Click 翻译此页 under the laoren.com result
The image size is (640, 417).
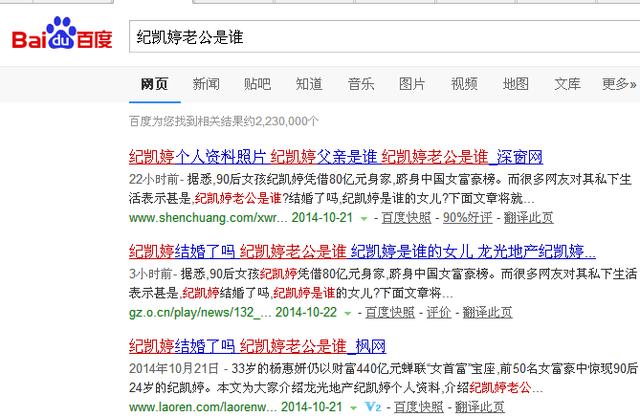click(480, 407)
